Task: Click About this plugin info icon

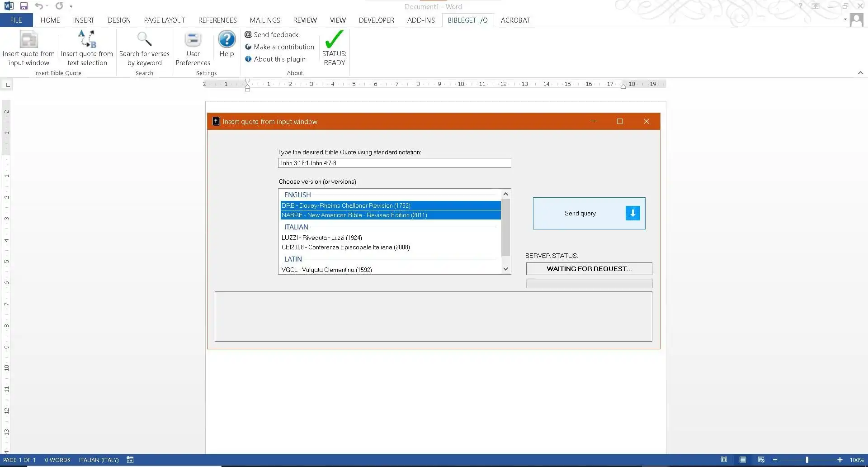Action: coord(248,59)
